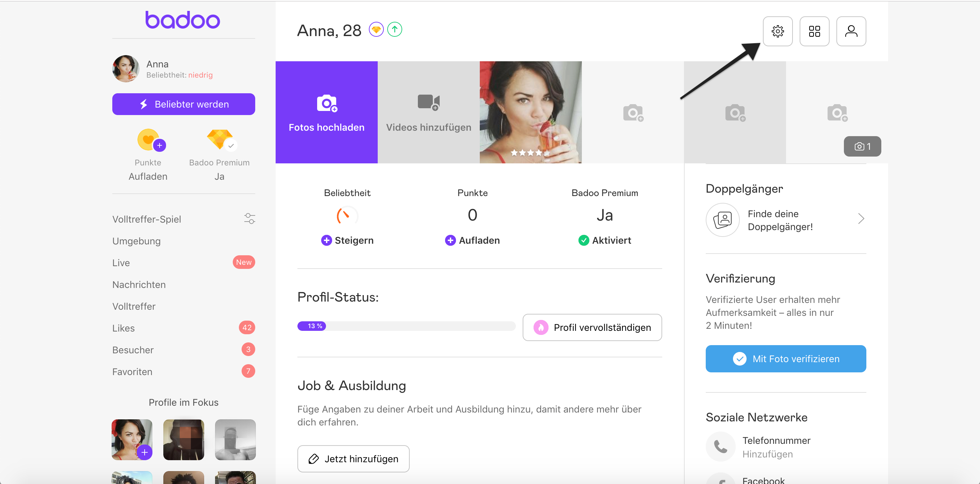
Task: Click the purple premium diamond badge beside Anna, 28
Action: tap(376, 29)
